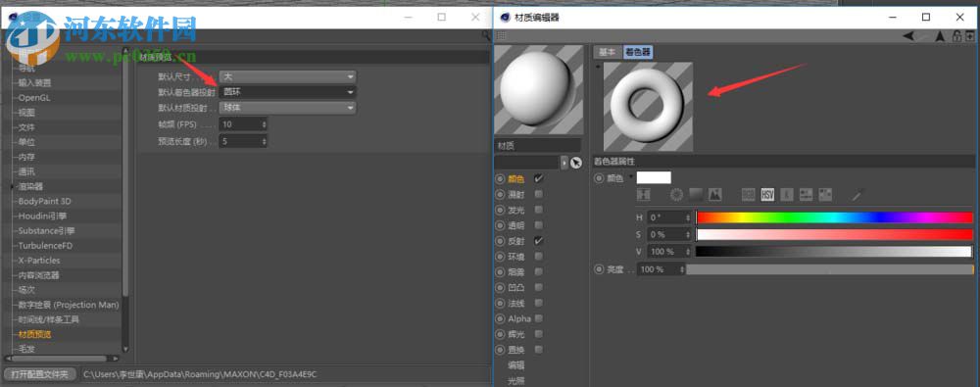The height and width of the screenshot is (387, 980).
Task: Open the color from picture icon
Action: [715, 194]
